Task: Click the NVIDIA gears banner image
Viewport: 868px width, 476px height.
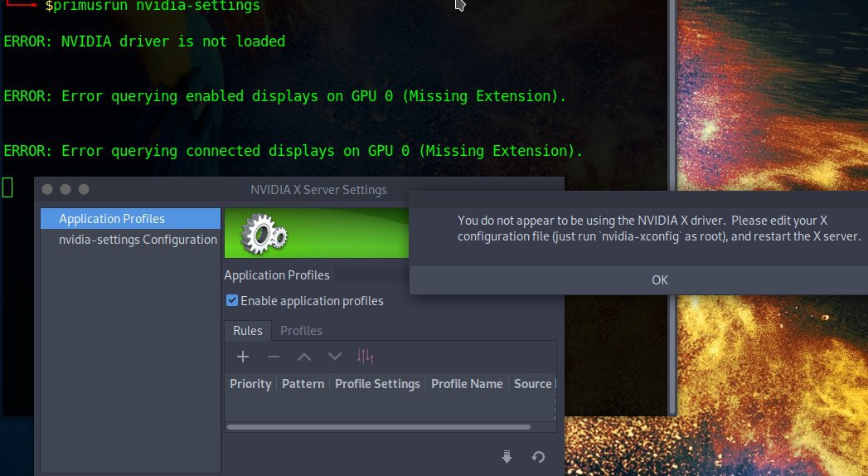Action: [x=316, y=233]
